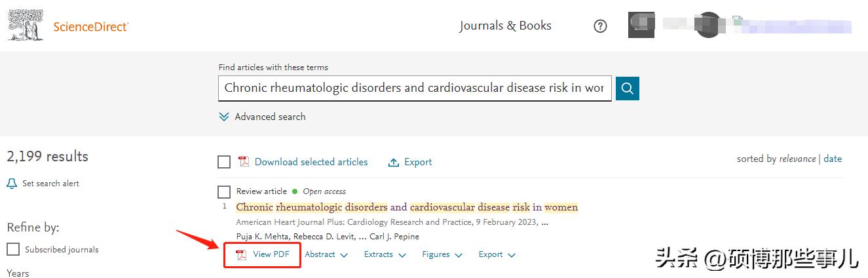Check the first Review article checkbox
Screen dimensions: 868x278
click(x=224, y=191)
